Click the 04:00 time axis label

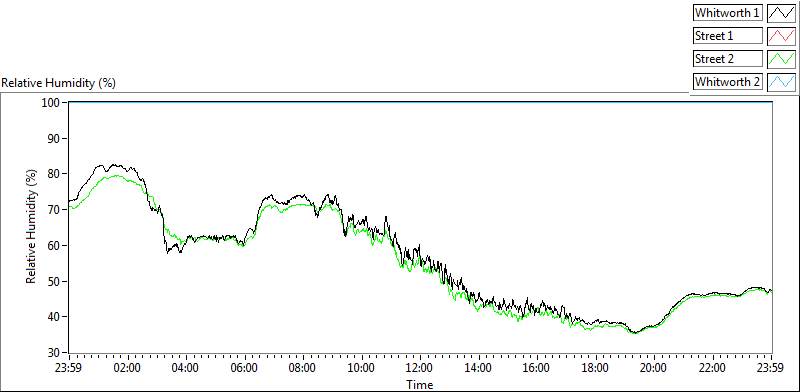click(x=186, y=368)
